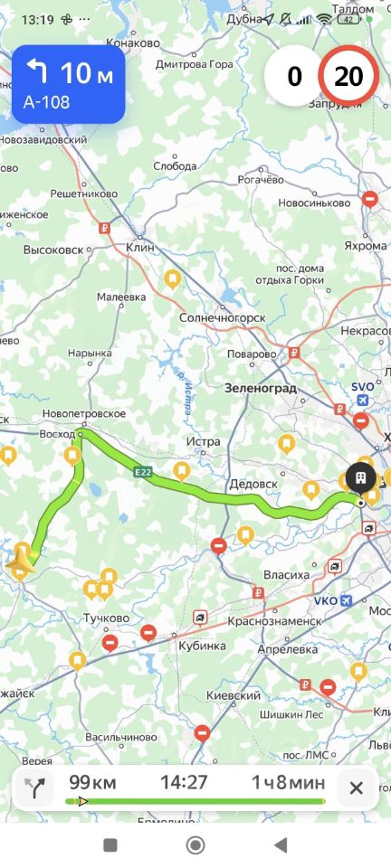This screenshot has width=391, height=868.
Task: Tap the arrival time 14:27
Action: click(184, 782)
